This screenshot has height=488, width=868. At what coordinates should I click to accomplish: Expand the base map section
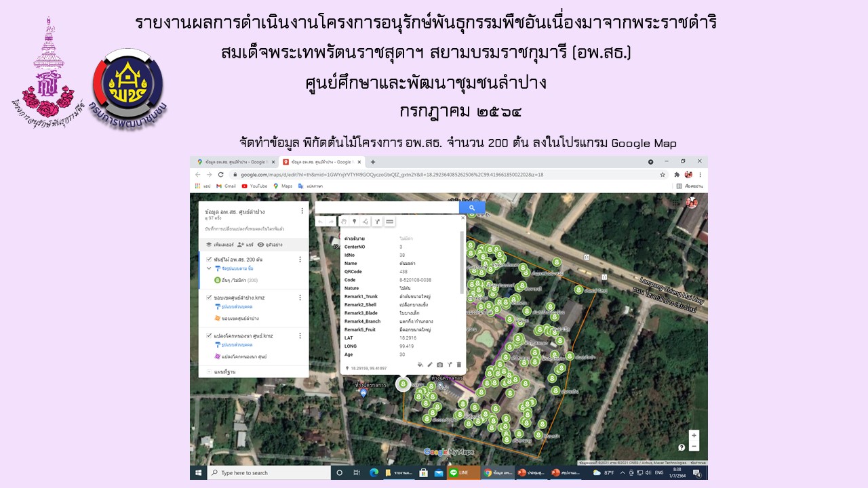pos(208,371)
